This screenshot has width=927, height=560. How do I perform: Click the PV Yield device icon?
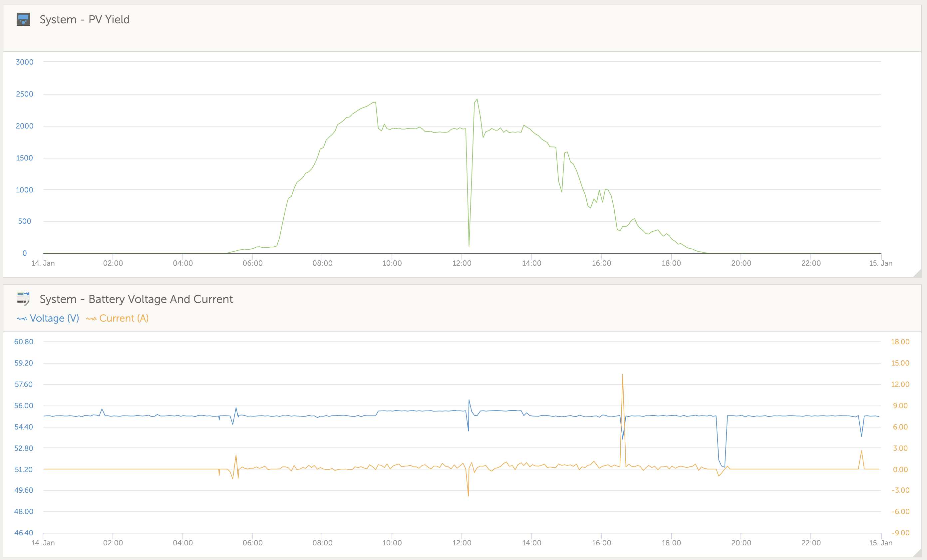coord(23,19)
